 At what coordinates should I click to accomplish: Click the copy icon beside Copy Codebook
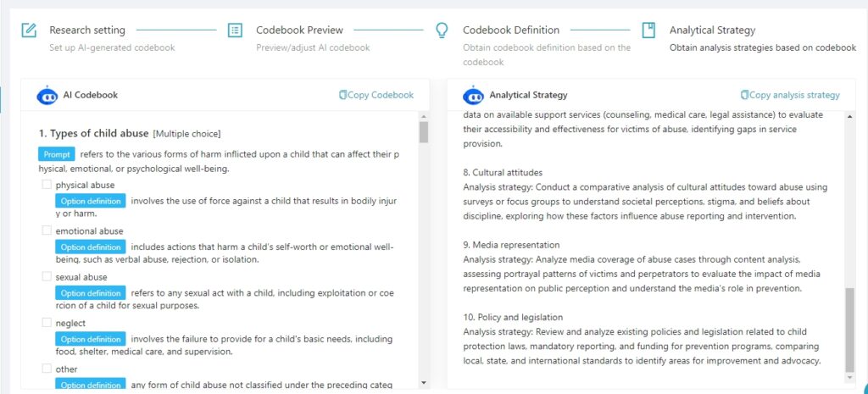[x=342, y=95]
